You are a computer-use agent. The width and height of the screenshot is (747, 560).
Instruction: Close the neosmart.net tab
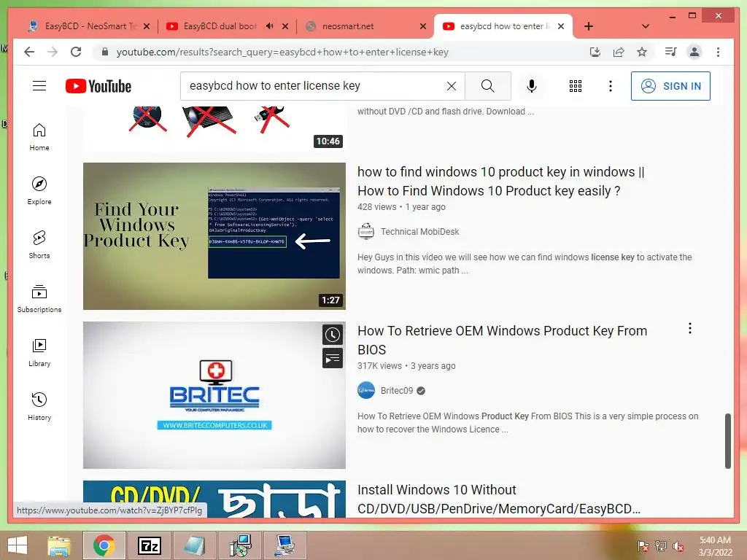[x=422, y=26]
